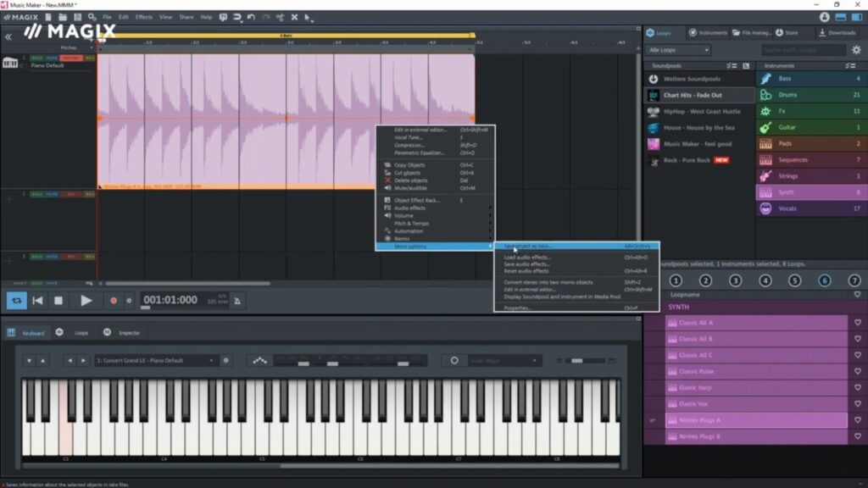This screenshot has height=488, width=868.
Task: Click the keyboard range scrollbar below the piano
Action: (449, 465)
